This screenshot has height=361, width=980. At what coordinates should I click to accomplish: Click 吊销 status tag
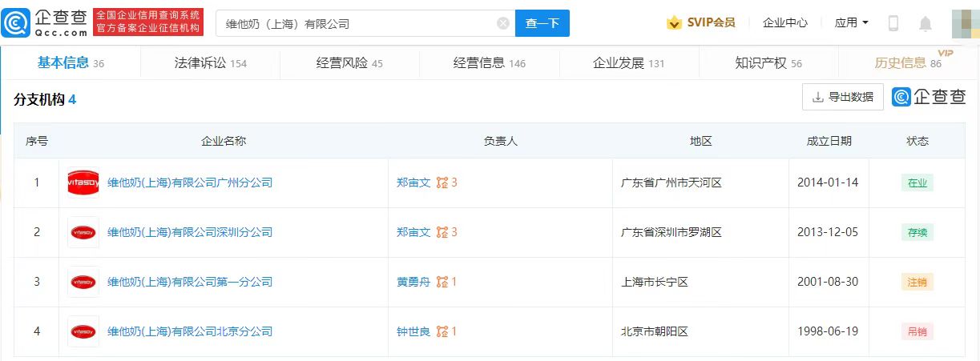click(917, 331)
